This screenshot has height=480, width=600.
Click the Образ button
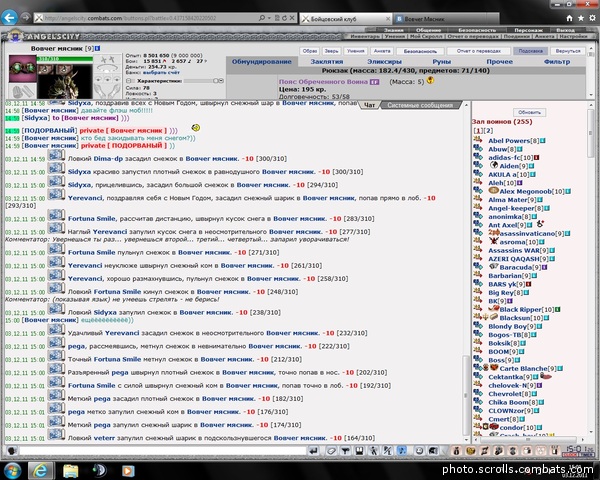click(310, 51)
